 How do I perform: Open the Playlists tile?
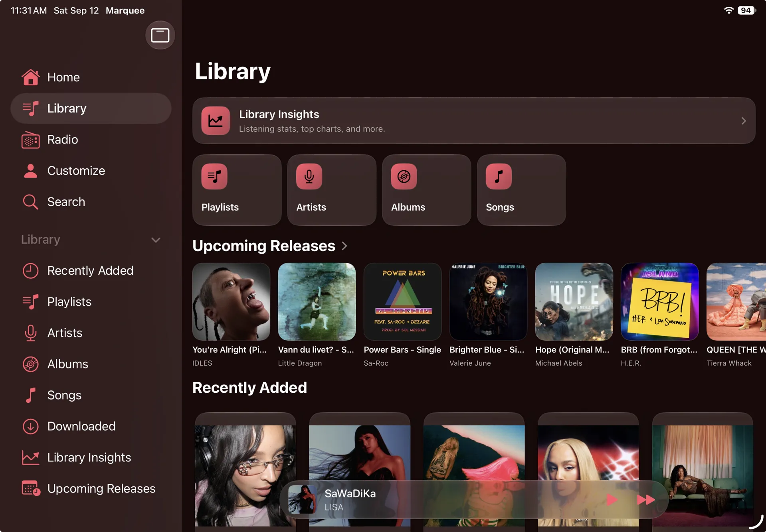click(237, 190)
